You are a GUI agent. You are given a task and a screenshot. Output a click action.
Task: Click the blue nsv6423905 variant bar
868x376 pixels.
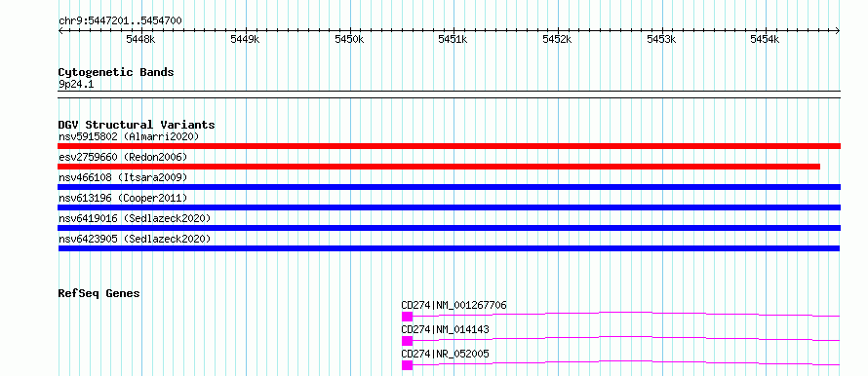(449, 248)
